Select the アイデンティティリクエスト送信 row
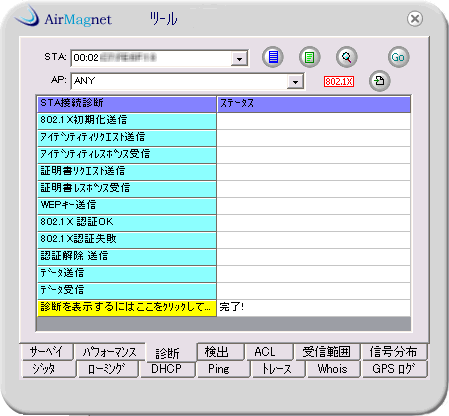 [127, 138]
